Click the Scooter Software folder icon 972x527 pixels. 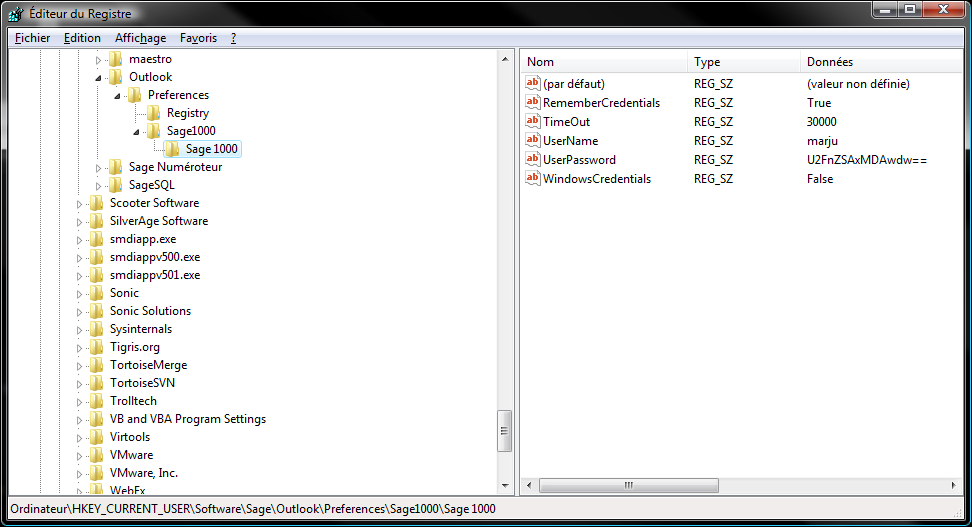tap(97, 203)
